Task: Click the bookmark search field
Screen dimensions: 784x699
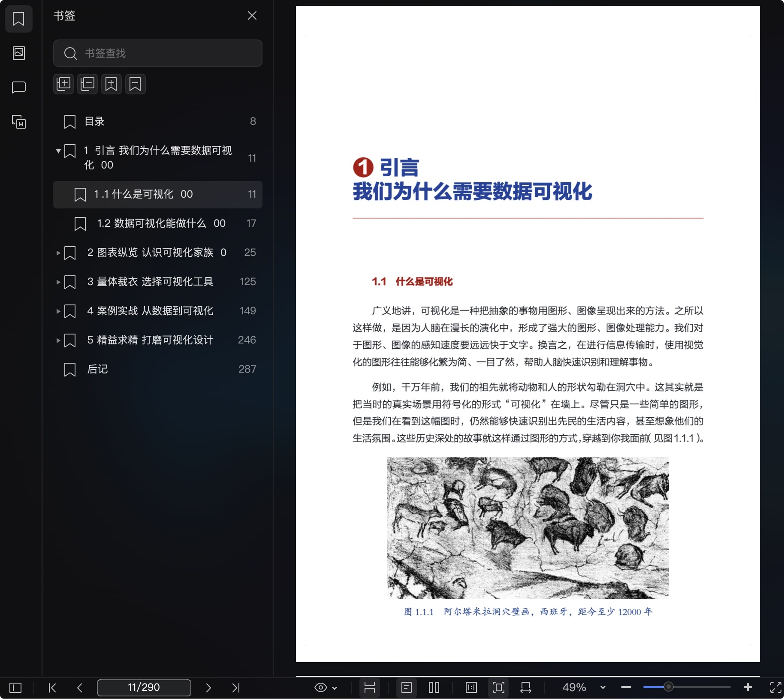Action: (x=158, y=53)
